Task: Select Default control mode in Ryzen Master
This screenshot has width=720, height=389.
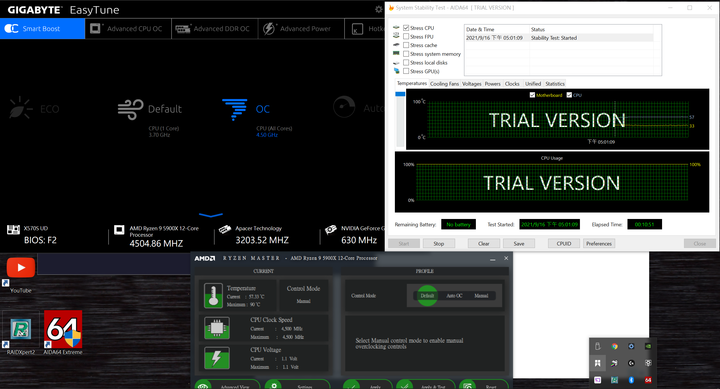Action: (427, 296)
